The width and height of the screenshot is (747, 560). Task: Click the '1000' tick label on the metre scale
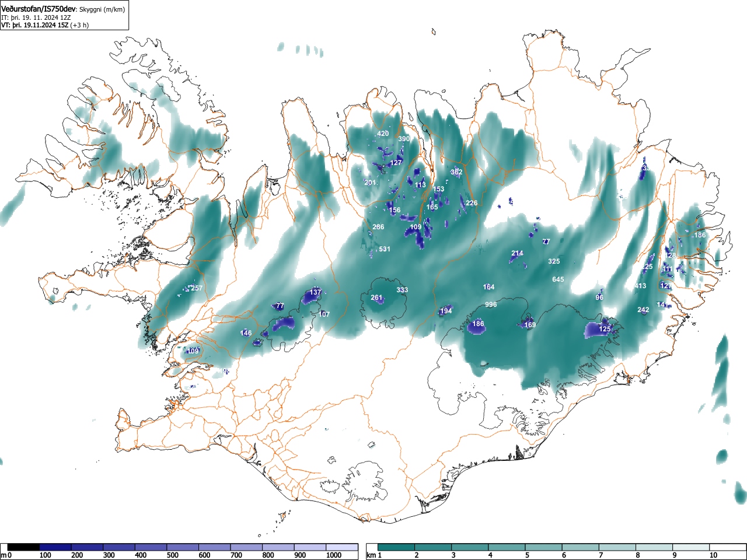tap(334, 555)
